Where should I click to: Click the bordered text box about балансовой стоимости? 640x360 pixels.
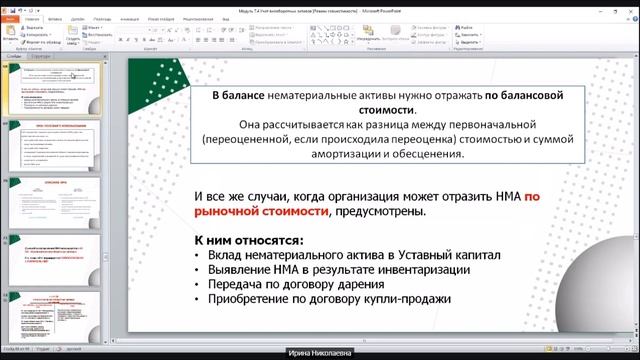coord(387,124)
